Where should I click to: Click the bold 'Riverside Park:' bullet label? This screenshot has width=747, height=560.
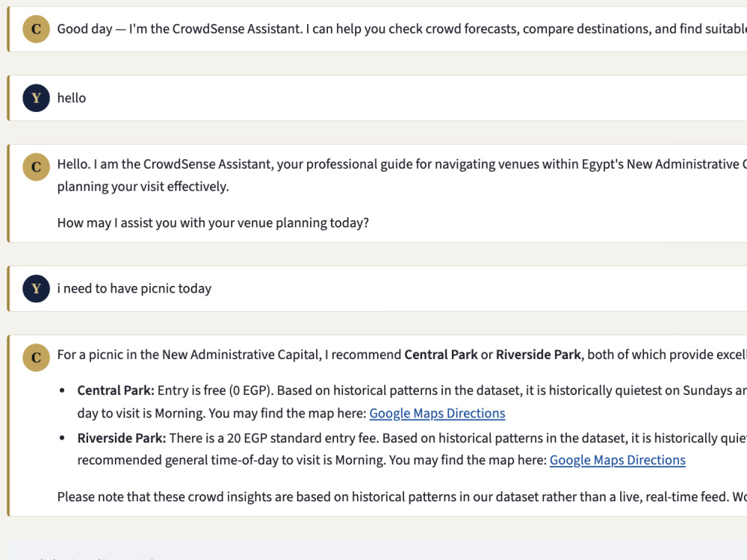pyautogui.click(x=122, y=438)
